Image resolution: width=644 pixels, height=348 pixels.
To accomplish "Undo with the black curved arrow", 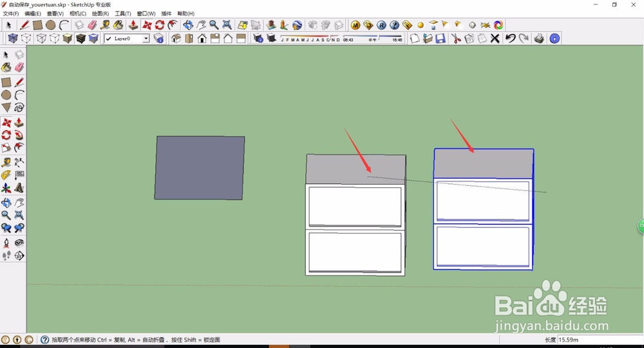I will pyautogui.click(x=510, y=39).
